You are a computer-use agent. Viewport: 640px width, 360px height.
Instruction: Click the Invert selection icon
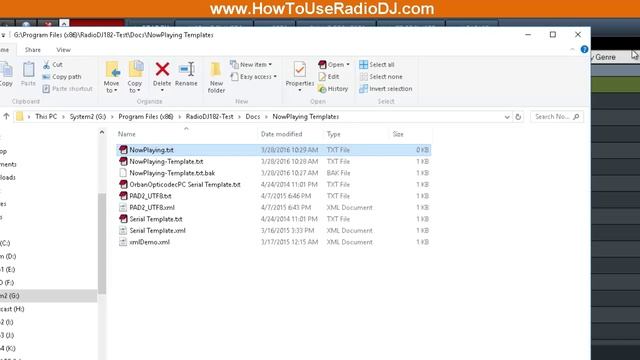[x=363, y=89]
